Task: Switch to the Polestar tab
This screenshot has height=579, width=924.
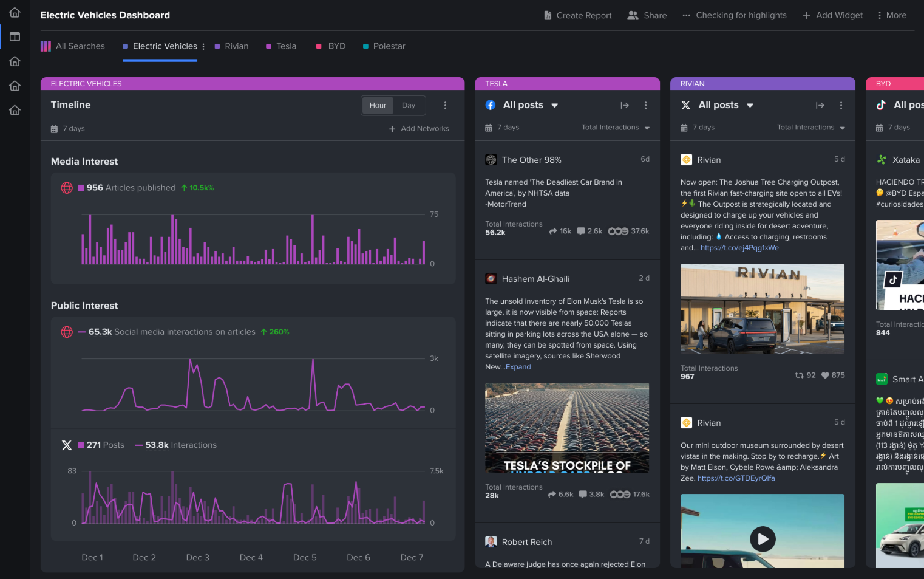Action: tap(389, 46)
